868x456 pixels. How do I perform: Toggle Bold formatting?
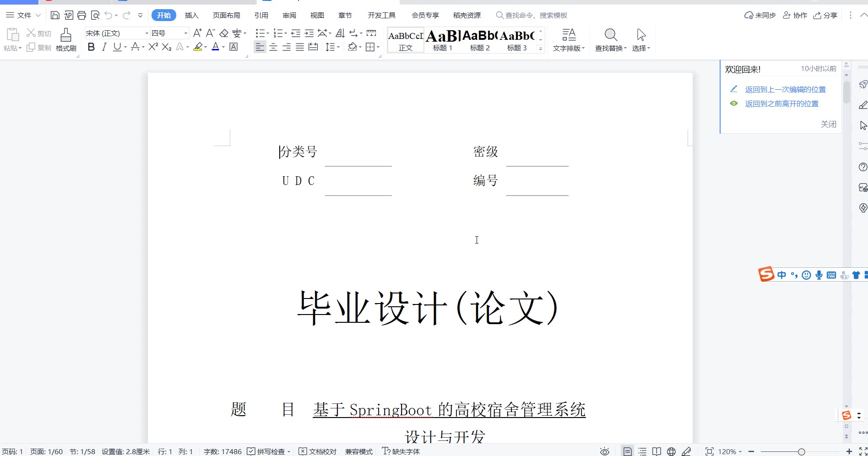tap(91, 47)
